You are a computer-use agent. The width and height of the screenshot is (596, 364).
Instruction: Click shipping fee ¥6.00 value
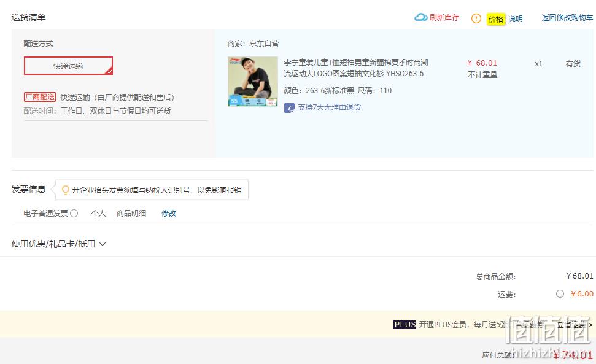point(582,293)
